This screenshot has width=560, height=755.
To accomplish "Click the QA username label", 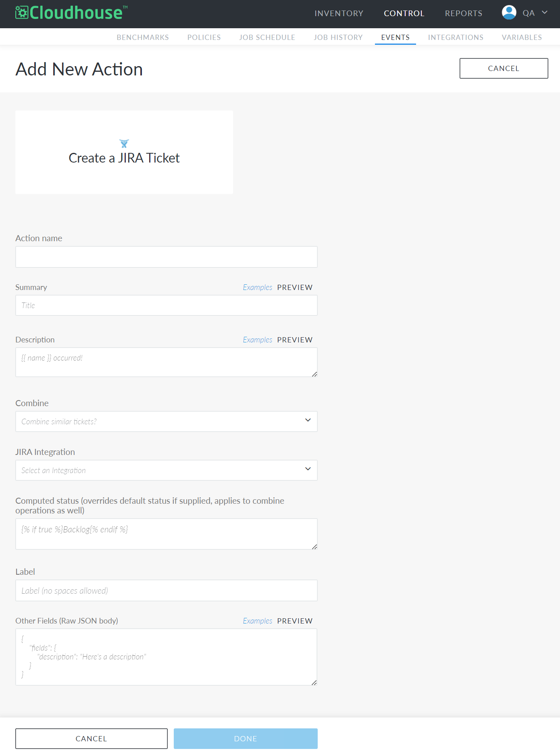I will point(529,13).
